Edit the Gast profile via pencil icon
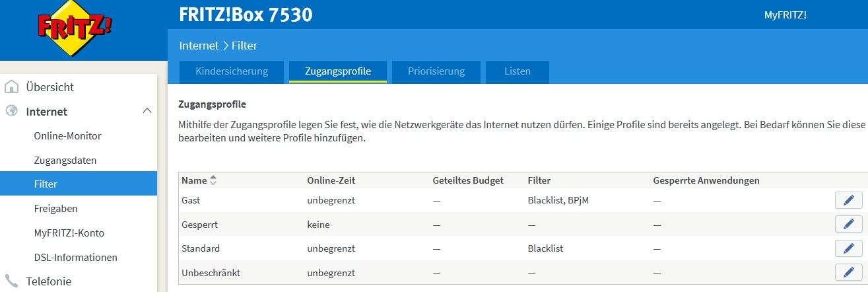Screen dimensions: 868x292 tap(849, 200)
